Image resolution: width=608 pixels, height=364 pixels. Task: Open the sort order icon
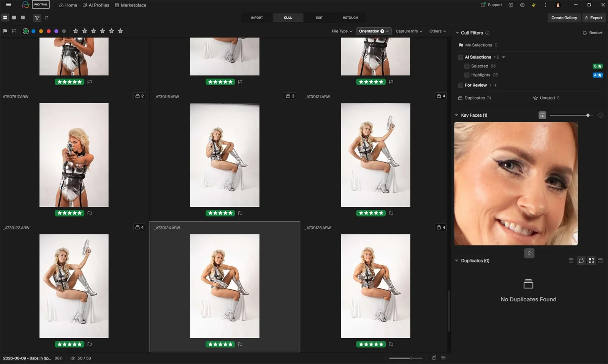46,17
